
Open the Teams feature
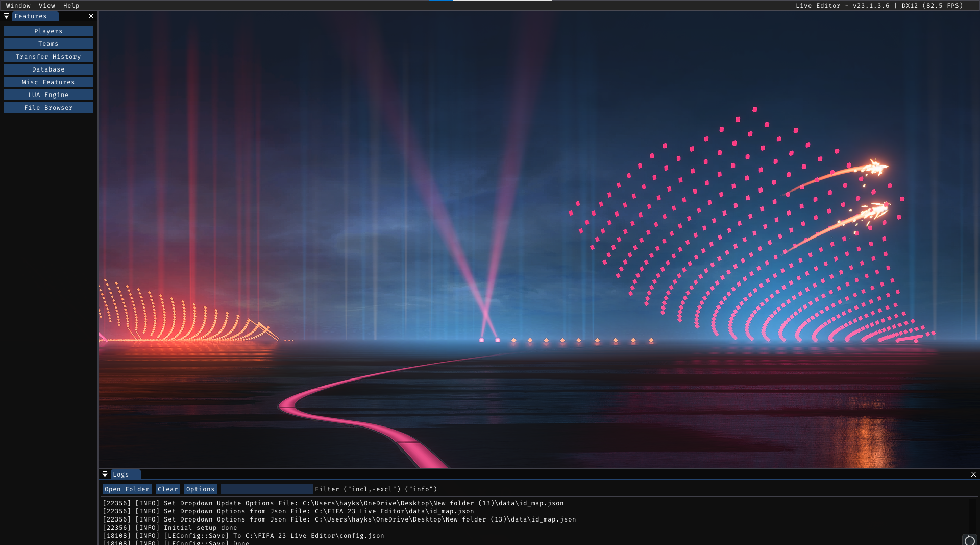point(48,44)
